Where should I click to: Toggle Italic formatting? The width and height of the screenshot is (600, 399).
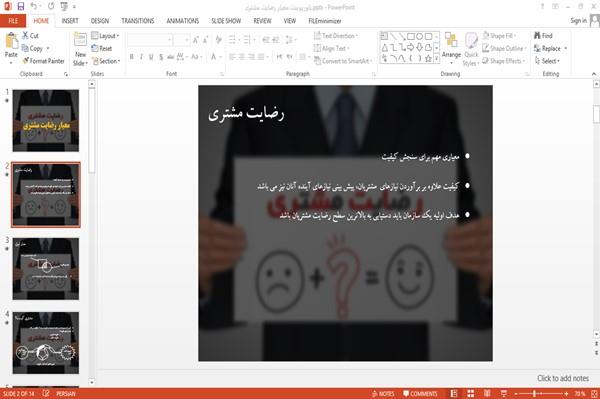[141, 57]
